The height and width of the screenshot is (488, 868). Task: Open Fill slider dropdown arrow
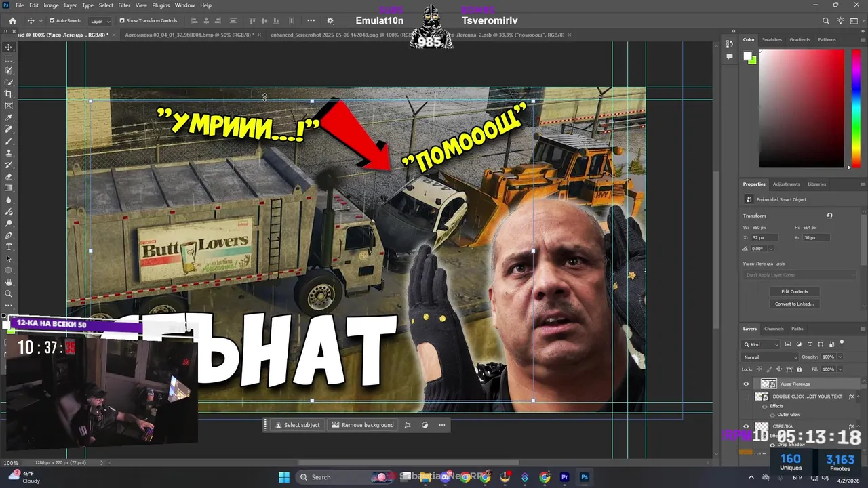click(x=840, y=369)
